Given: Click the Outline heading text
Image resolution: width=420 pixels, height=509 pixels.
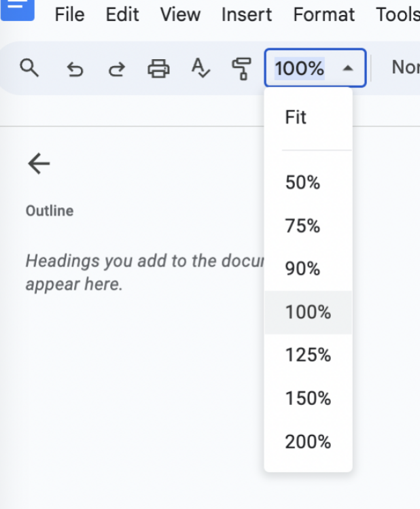Looking at the screenshot, I should click(x=50, y=211).
